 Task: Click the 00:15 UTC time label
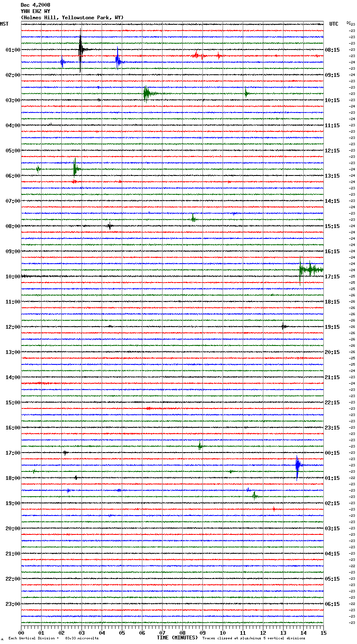332,453
